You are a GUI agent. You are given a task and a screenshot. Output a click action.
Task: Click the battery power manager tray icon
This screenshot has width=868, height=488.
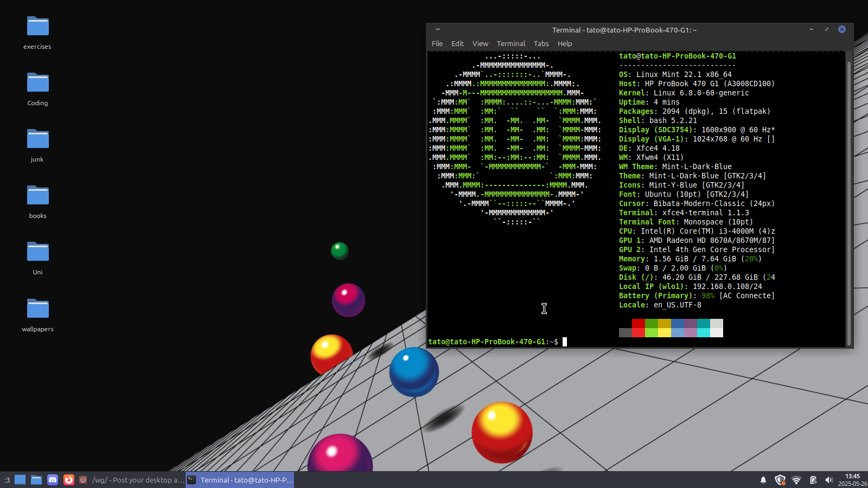click(x=813, y=480)
